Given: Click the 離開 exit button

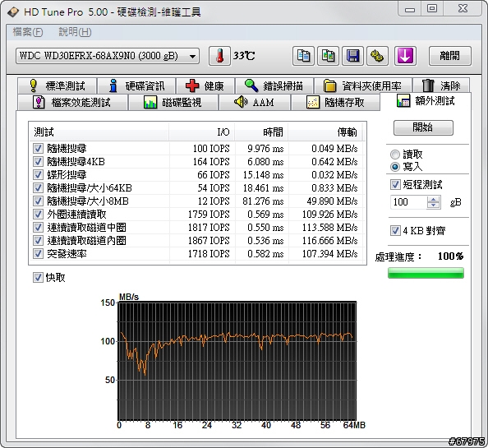Looking at the screenshot, I should 449,56.
